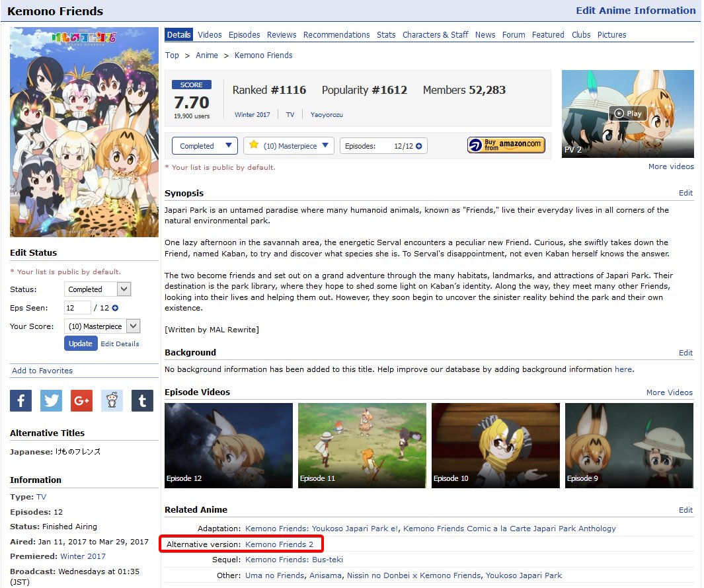
Task: Share the anime on Facebook
Action: coord(20,400)
